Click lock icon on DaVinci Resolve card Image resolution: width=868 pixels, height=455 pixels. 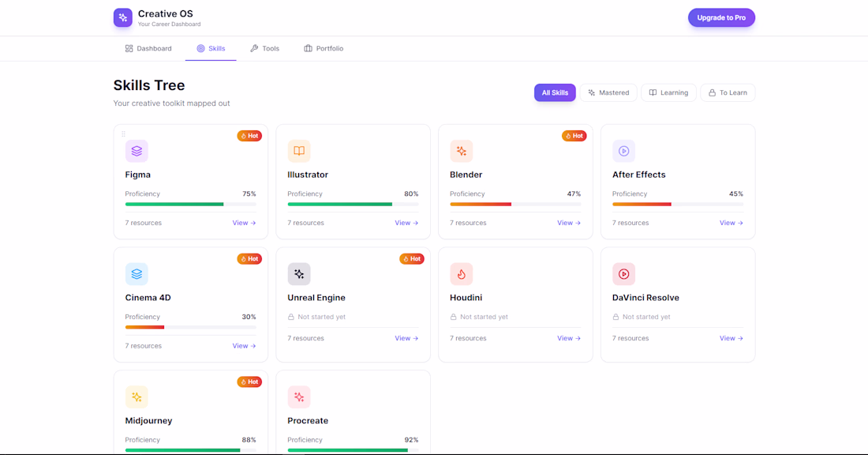tap(615, 317)
